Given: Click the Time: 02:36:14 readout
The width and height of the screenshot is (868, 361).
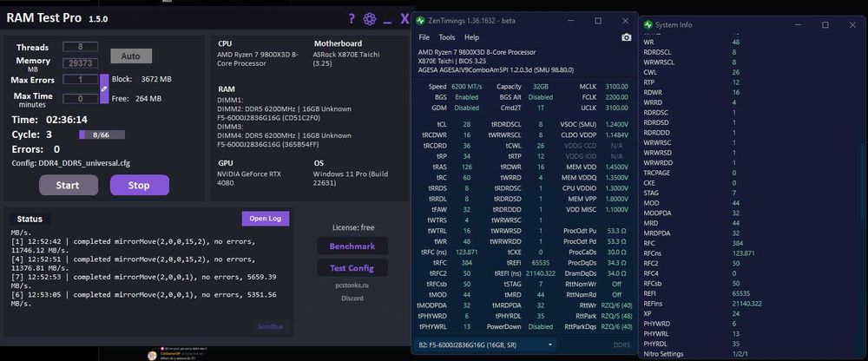Looking at the screenshot, I should [49, 120].
